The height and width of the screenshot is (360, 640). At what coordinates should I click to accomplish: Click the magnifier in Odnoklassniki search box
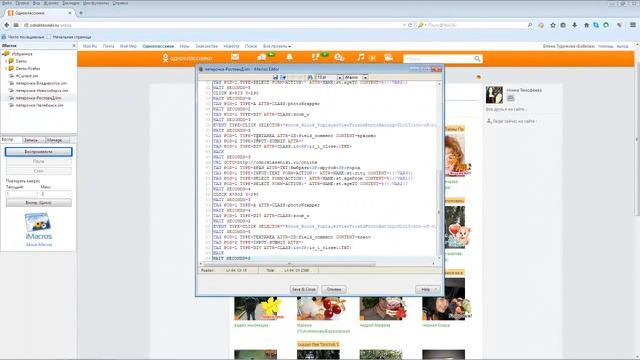click(477, 59)
